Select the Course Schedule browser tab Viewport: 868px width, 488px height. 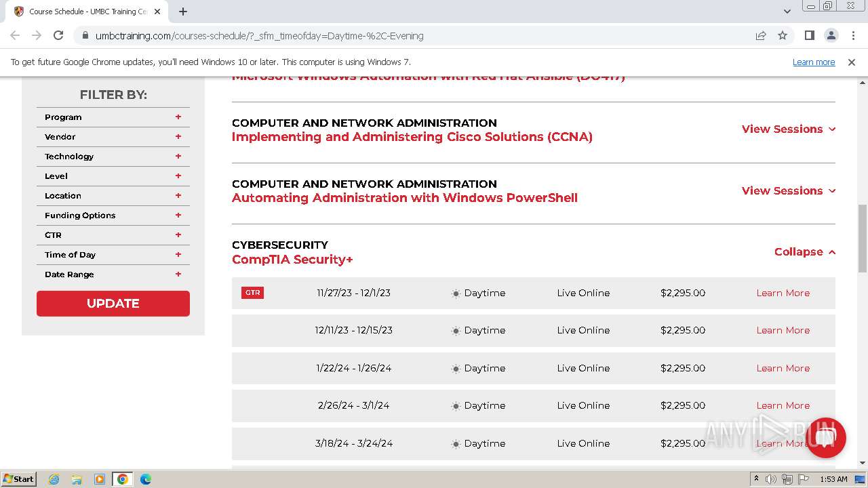click(88, 12)
